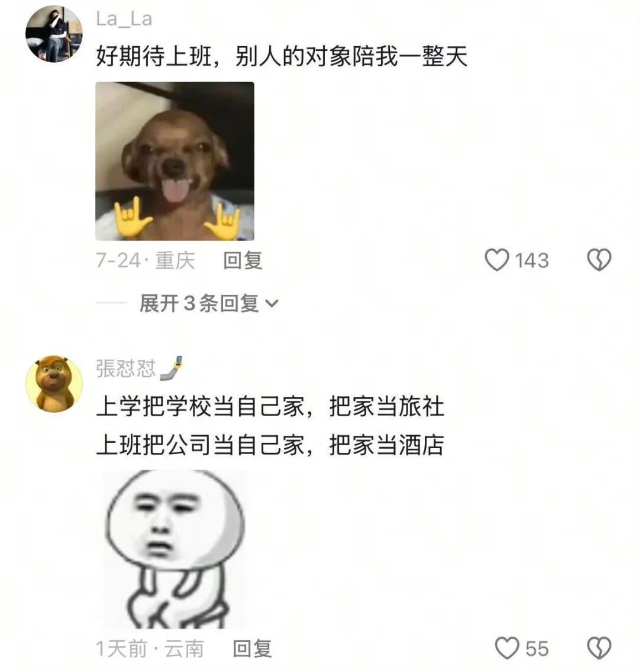Expand the 3 replies with 展开3条回复
The width and height of the screenshot is (639, 672).
pyautogui.click(x=199, y=303)
